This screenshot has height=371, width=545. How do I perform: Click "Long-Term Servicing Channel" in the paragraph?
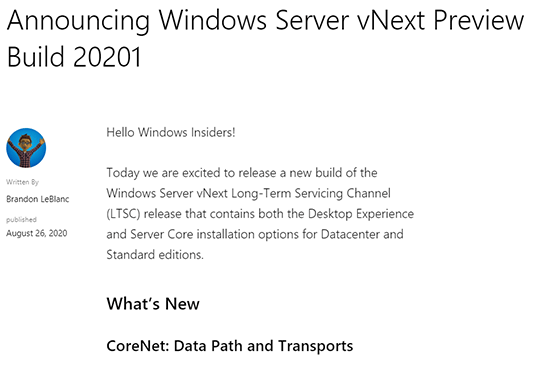point(311,193)
